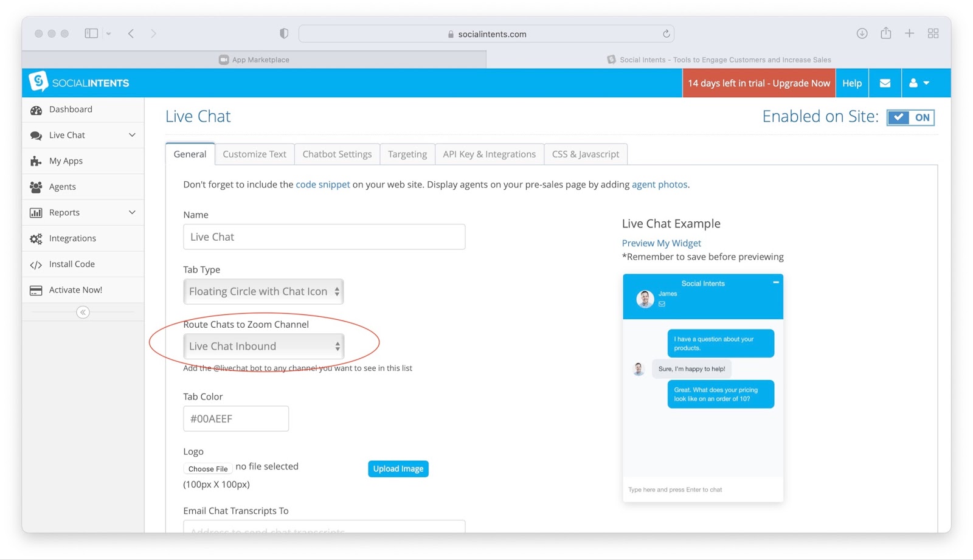Click the Upload Image button
Viewport: 973px width, 560px height.
click(x=398, y=469)
